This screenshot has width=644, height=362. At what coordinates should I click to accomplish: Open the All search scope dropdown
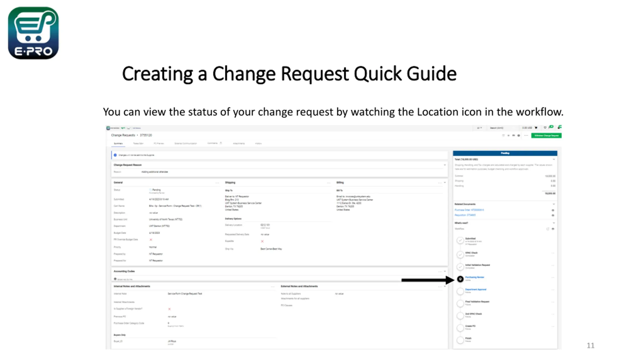[x=479, y=128]
